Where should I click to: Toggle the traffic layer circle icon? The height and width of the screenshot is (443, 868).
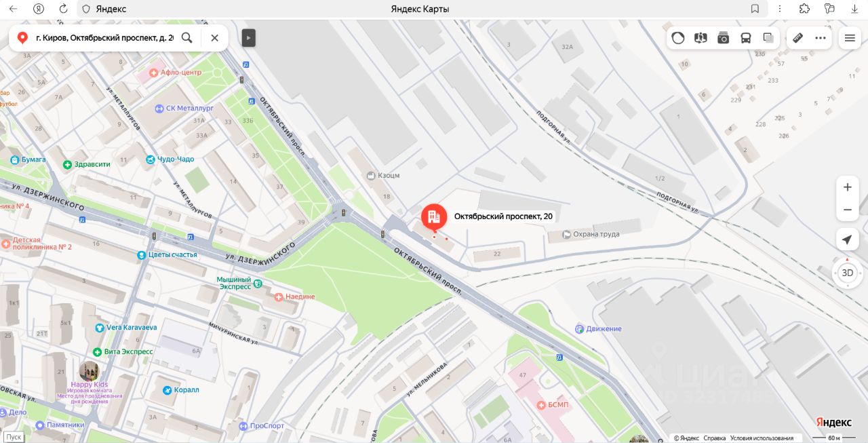tap(678, 38)
